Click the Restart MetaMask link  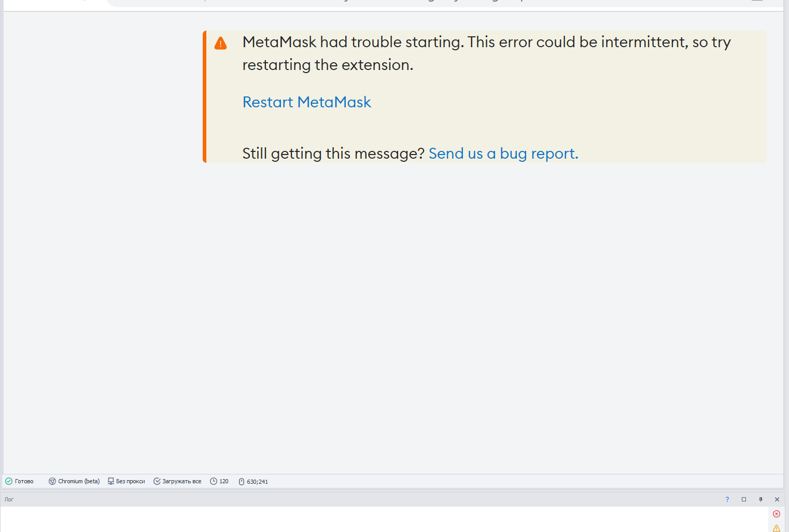tap(307, 102)
